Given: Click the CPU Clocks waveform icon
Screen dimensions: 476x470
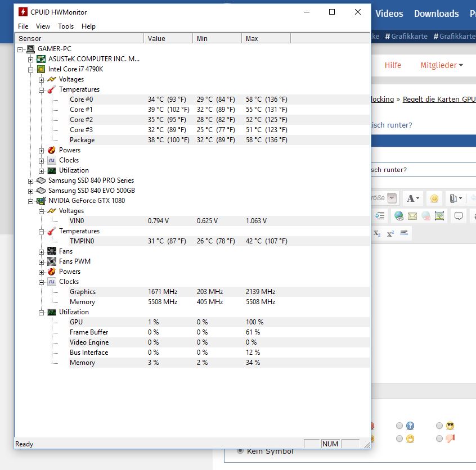Looking at the screenshot, I should coord(52,160).
